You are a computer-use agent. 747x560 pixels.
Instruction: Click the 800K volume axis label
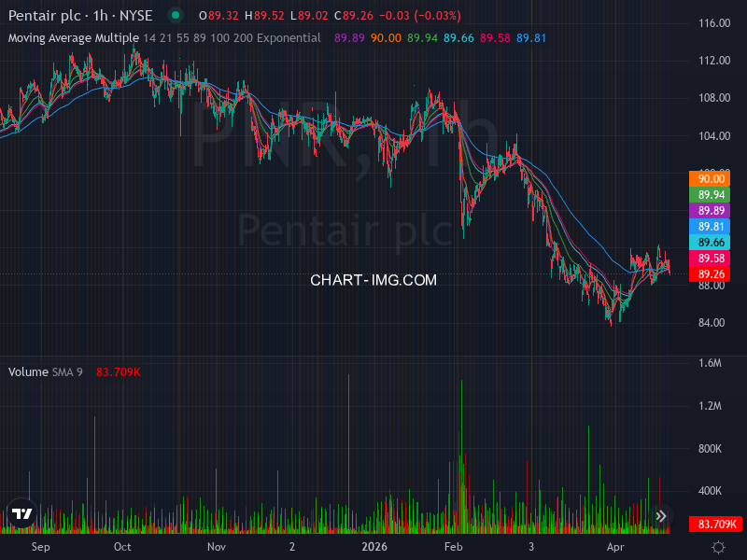710,449
